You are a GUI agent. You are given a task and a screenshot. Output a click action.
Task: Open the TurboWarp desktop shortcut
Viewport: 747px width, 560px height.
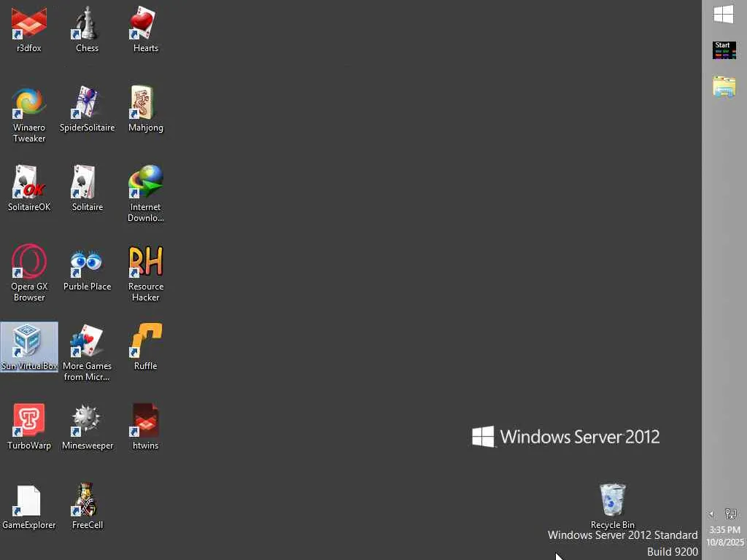[29, 427]
